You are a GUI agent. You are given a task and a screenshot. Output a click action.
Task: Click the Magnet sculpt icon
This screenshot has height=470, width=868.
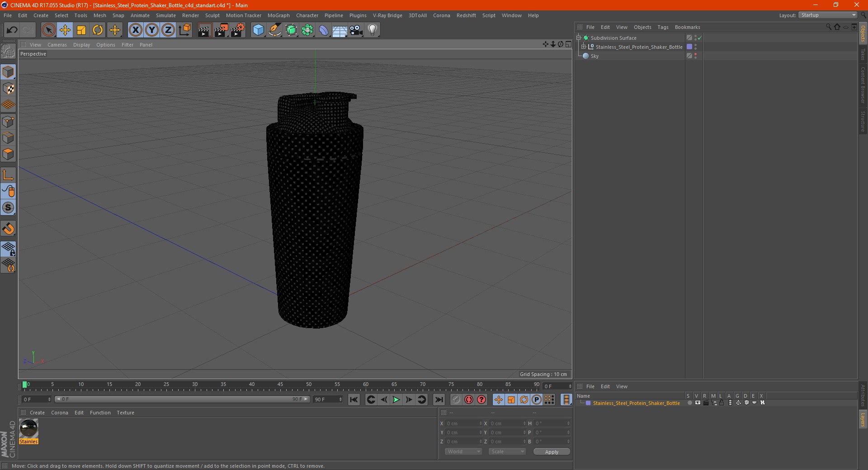[x=8, y=229]
